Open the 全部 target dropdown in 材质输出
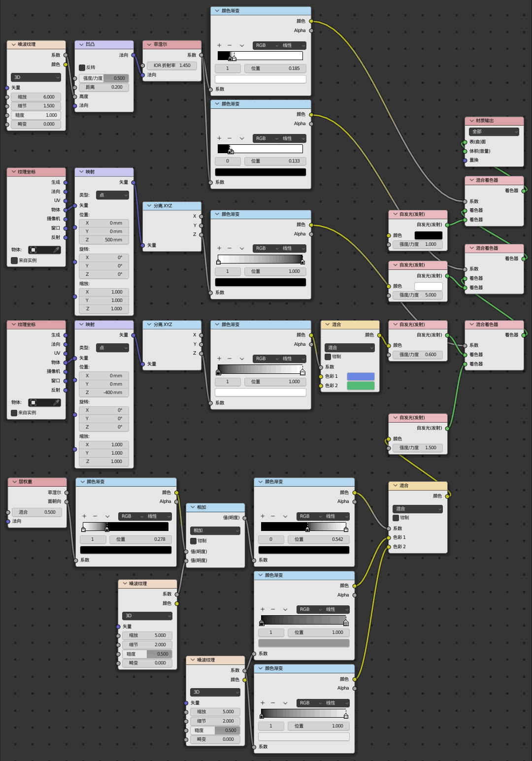This screenshot has height=761, width=532. (x=494, y=132)
